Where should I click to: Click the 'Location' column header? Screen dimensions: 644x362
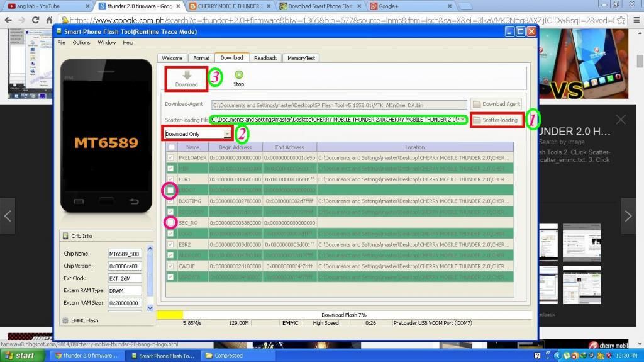(x=415, y=147)
